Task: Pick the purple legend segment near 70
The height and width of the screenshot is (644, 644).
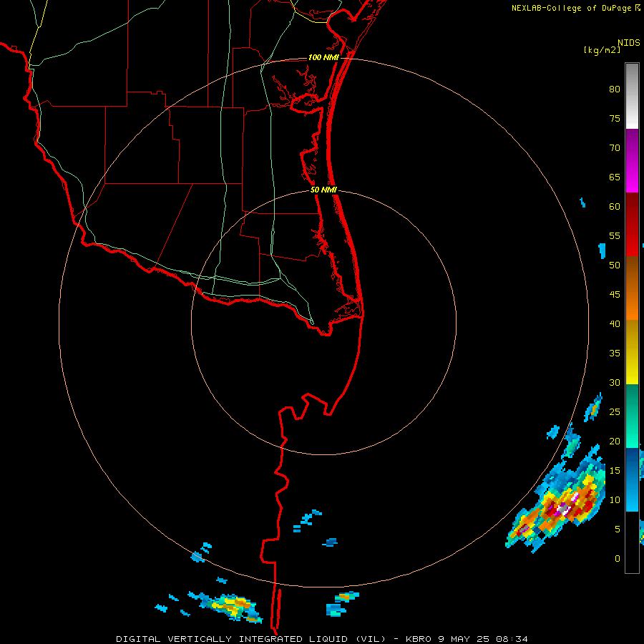Action: tap(632, 161)
